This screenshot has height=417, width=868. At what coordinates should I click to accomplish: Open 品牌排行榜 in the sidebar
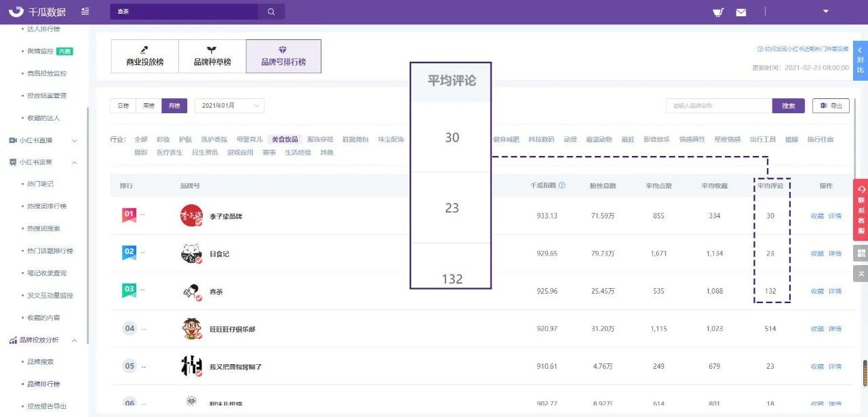point(43,384)
